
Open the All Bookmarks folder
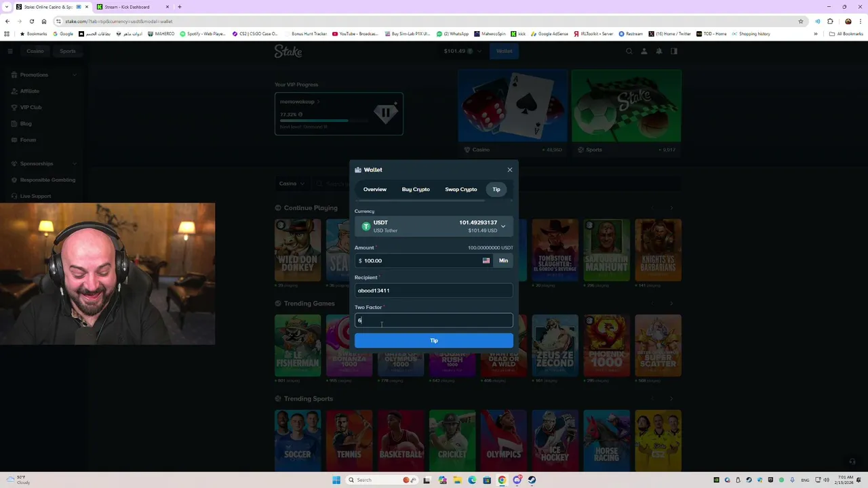(846, 34)
